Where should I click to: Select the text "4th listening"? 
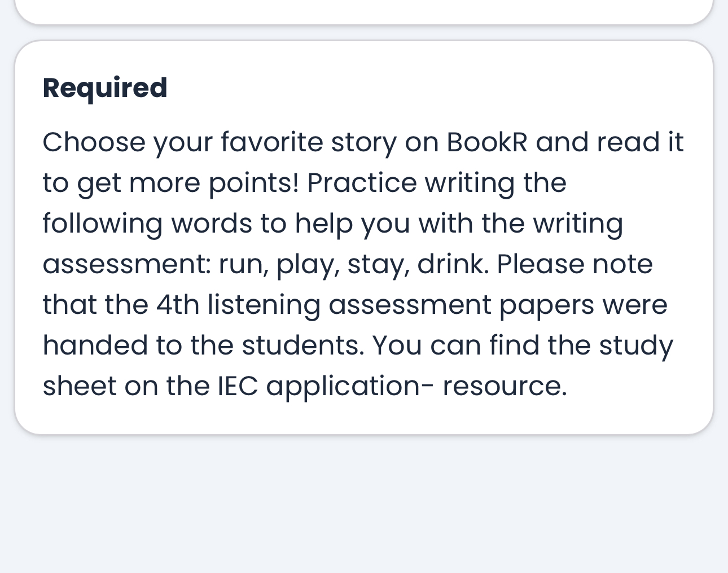click(238, 305)
